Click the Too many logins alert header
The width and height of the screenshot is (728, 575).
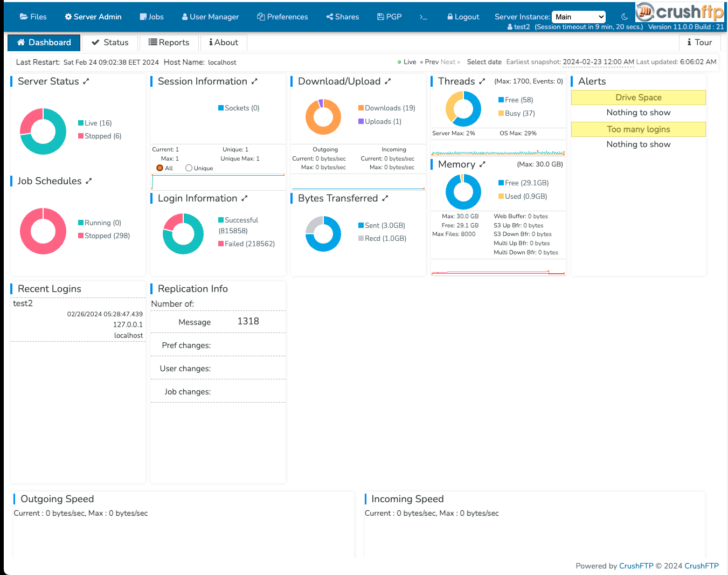point(639,129)
